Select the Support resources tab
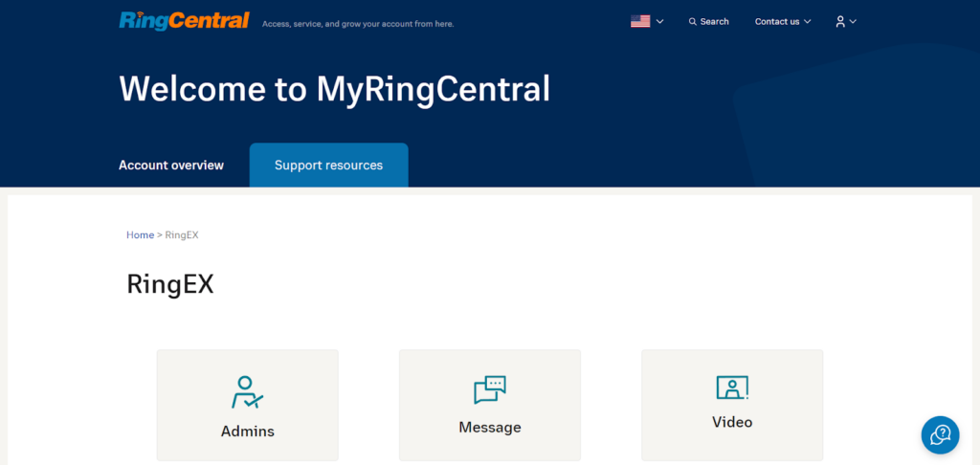The width and height of the screenshot is (980, 465). [328, 166]
